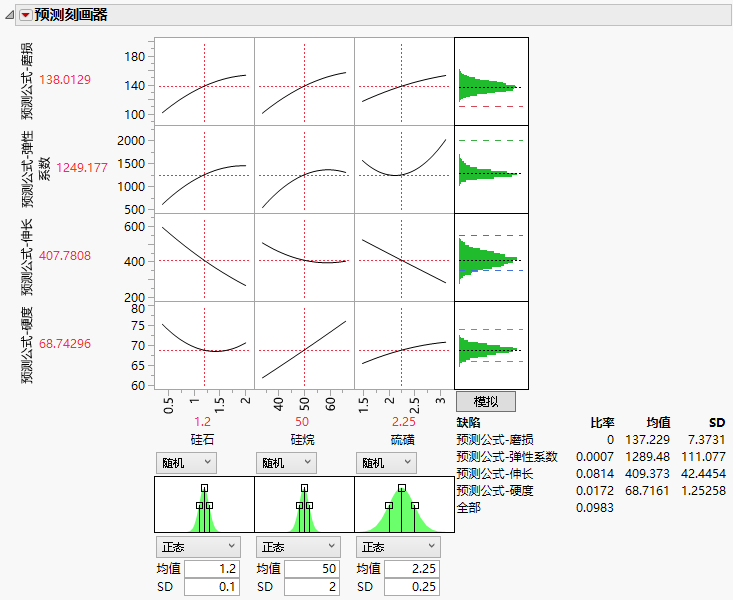Click the red 1.2 current value of 硅石
Screen dimensions: 733x600
point(202,422)
